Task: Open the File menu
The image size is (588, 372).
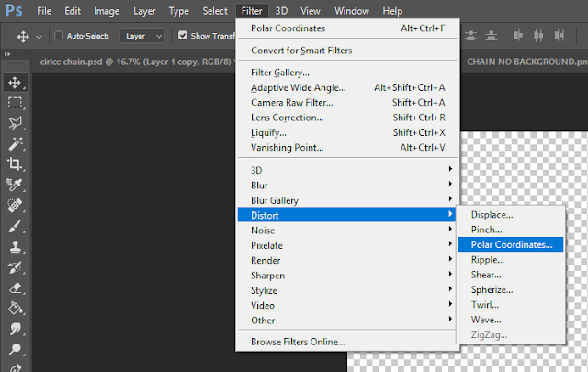Action: pyautogui.click(x=44, y=11)
